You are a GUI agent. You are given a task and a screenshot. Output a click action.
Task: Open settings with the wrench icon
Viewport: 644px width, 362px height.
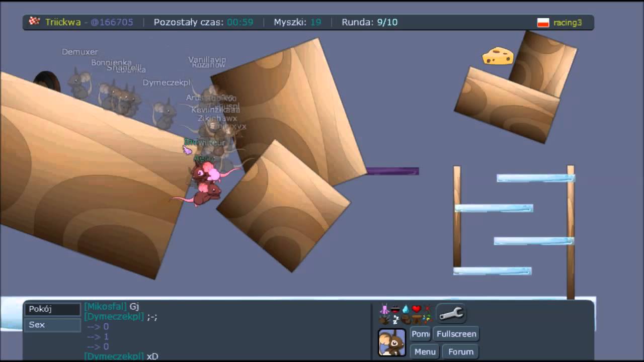451,313
